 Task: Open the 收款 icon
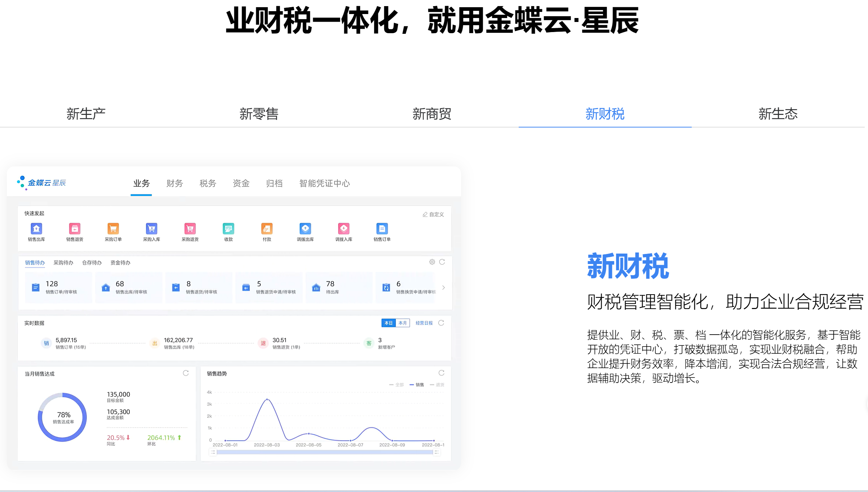[229, 228]
